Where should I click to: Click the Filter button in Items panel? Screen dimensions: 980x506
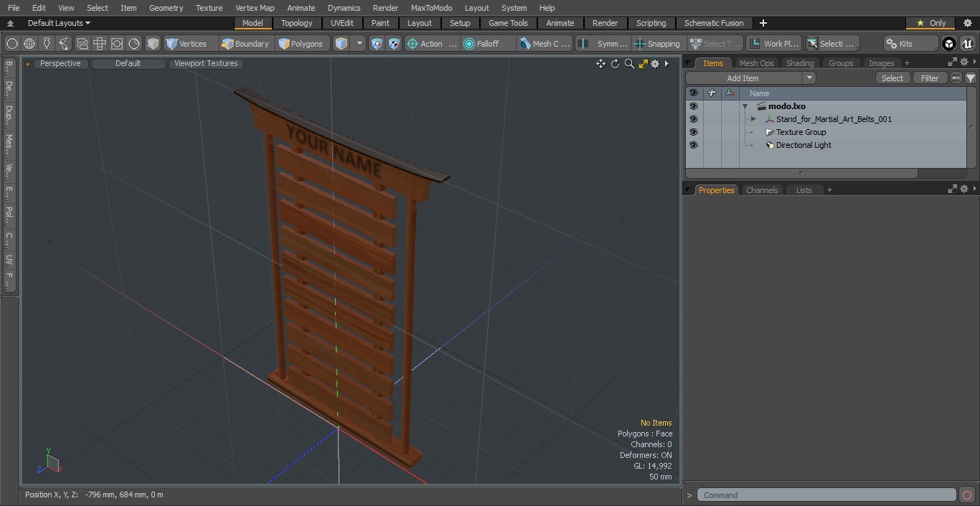tap(930, 78)
